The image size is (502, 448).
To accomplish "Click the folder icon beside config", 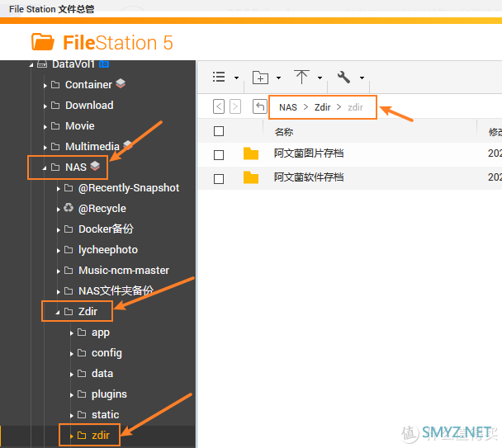I will point(82,352).
